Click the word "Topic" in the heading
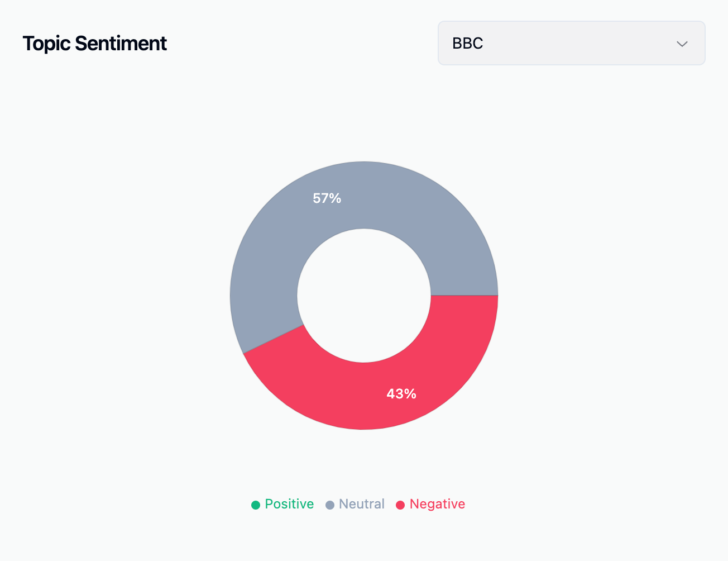The height and width of the screenshot is (561, 728). [46, 44]
